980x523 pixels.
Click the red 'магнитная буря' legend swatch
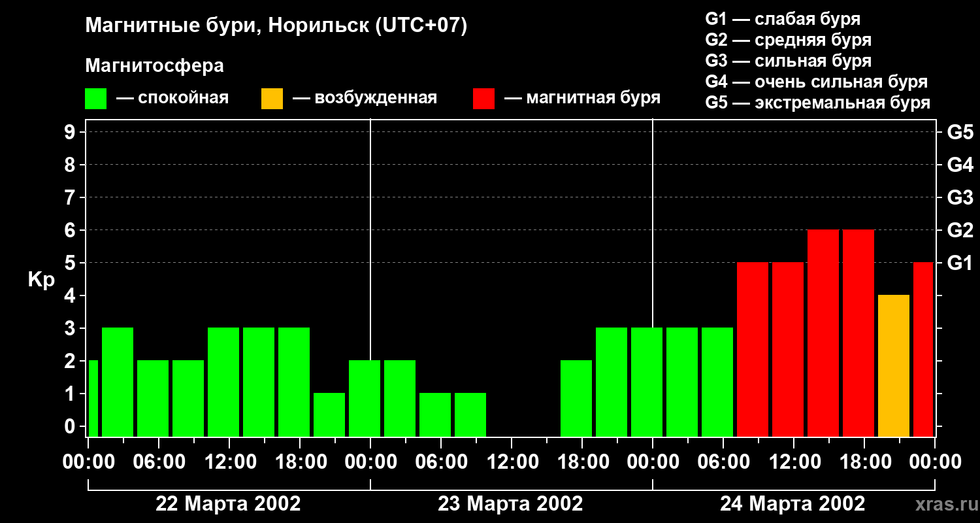tap(483, 99)
